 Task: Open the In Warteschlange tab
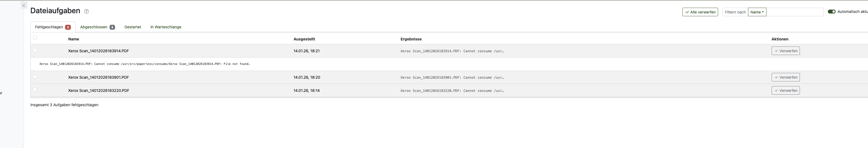pyautogui.click(x=166, y=27)
